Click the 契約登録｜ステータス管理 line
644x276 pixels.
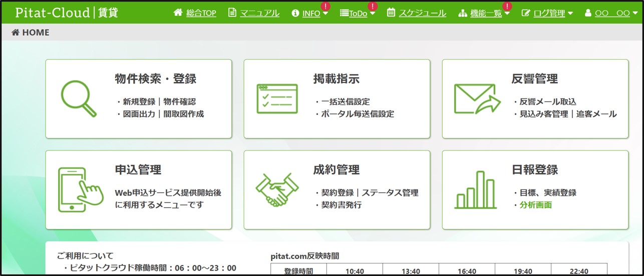pos(366,192)
